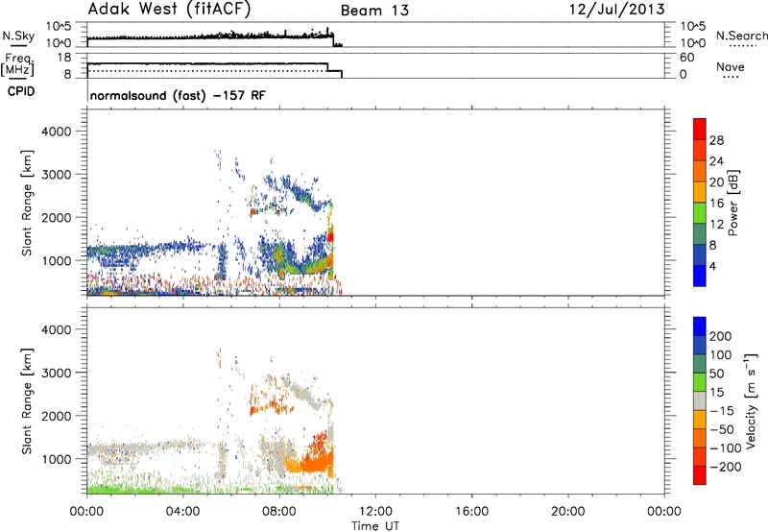
Task: Click the '04:00' time tick label
Action: (x=182, y=512)
